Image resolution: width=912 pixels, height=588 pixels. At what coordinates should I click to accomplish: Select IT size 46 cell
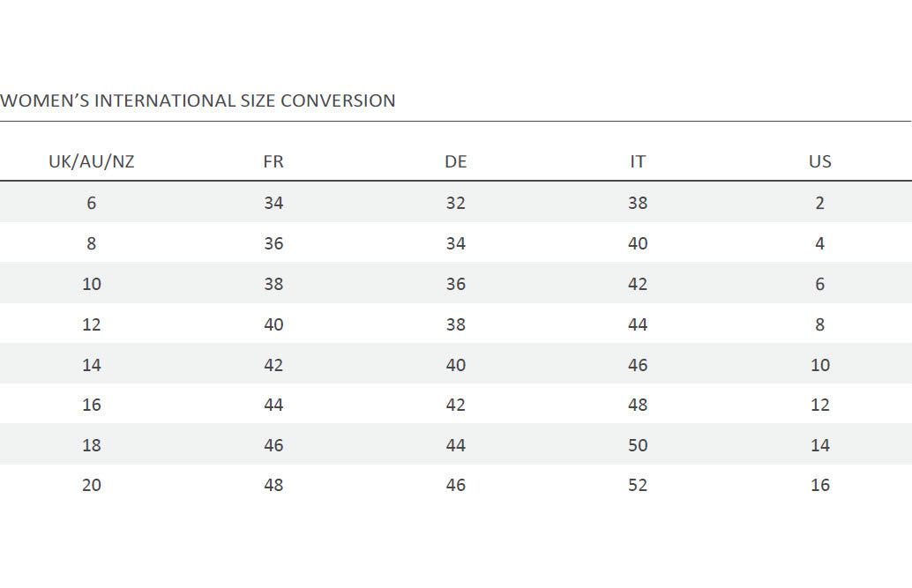pos(638,365)
